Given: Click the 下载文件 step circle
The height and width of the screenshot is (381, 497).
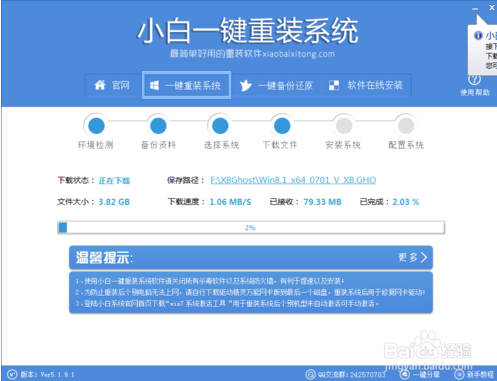Looking at the screenshot, I should (282, 126).
